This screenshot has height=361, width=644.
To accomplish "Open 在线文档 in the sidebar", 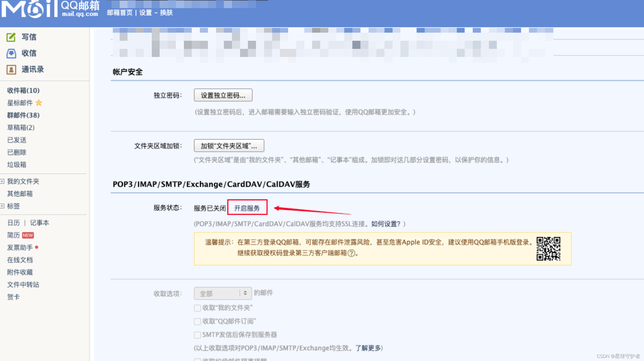I will [x=20, y=260].
